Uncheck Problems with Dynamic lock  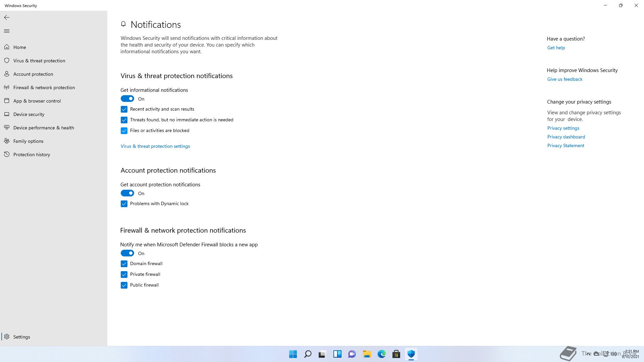tap(124, 204)
